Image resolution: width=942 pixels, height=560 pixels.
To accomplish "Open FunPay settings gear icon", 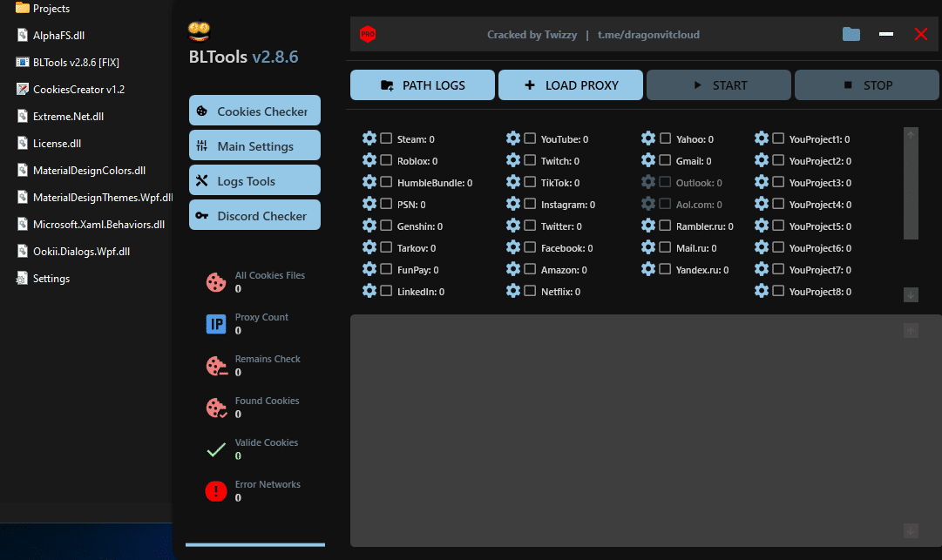I will pyautogui.click(x=369, y=269).
